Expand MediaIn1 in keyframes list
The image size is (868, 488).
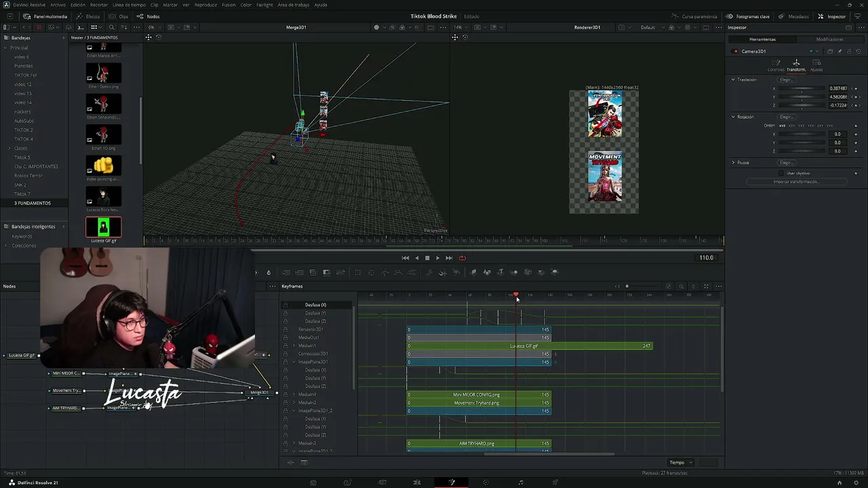294,346
